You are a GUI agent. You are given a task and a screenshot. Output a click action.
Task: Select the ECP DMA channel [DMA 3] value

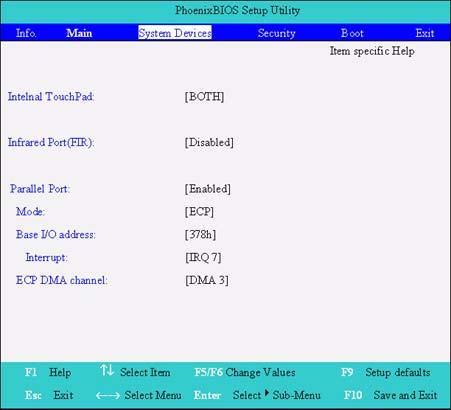pyautogui.click(x=207, y=280)
